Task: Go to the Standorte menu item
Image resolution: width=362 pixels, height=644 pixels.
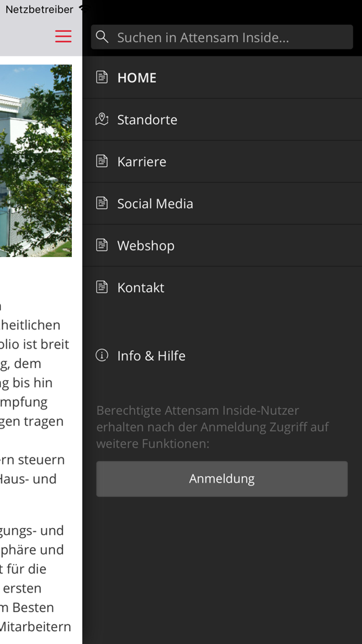Action: (x=222, y=119)
